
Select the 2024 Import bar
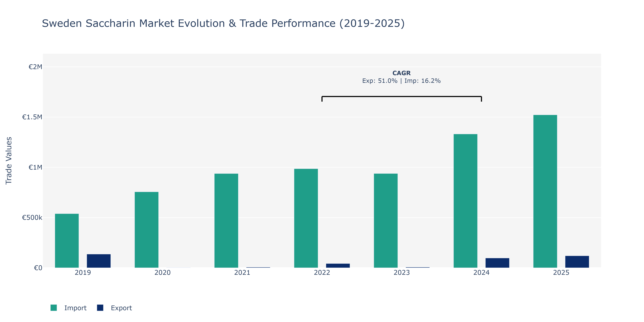466,201
